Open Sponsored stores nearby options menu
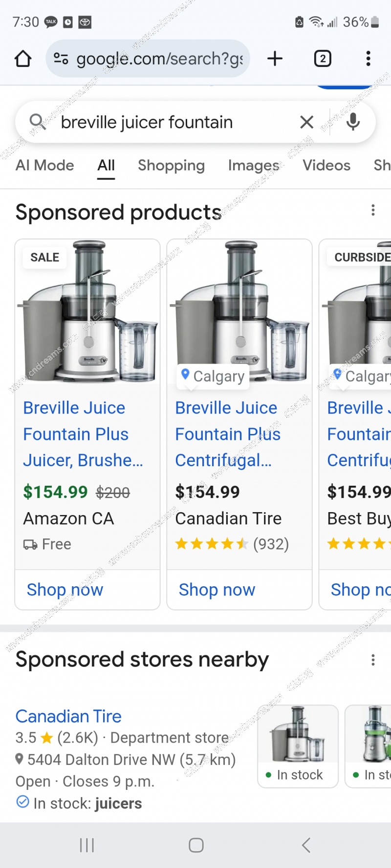 pyautogui.click(x=373, y=660)
